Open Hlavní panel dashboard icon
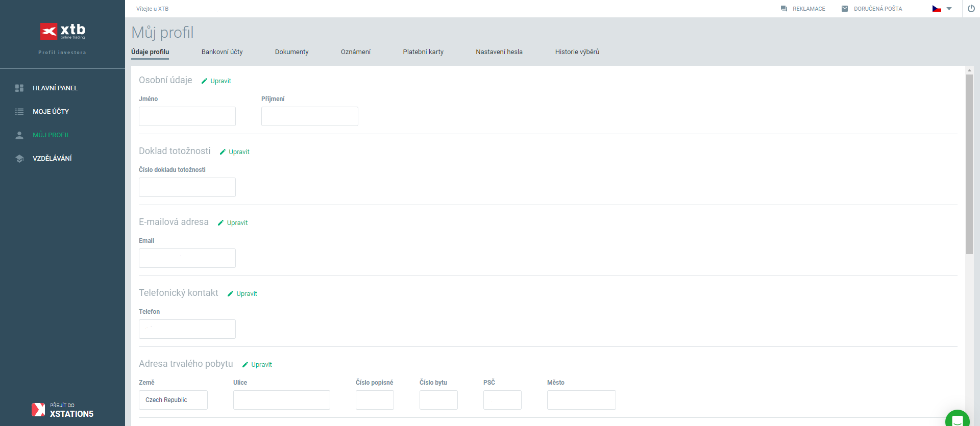Image resolution: width=980 pixels, height=426 pixels. coord(19,88)
